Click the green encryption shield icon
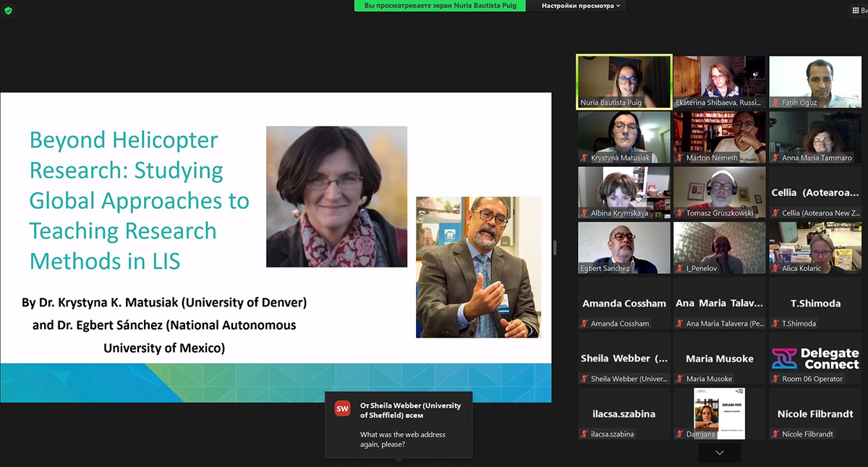The image size is (868, 467). pyautogui.click(x=8, y=11)
